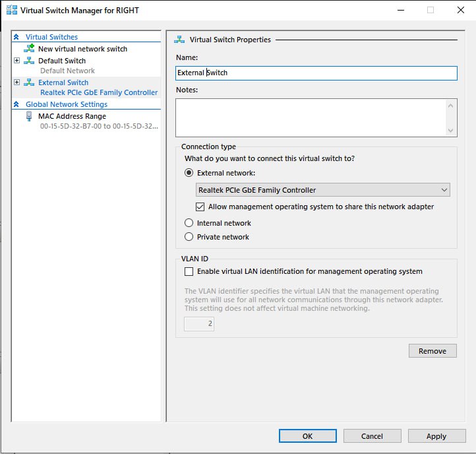
Task: Click the New virtual network switch icon
Action: pyautogui.click(x=29, y=49)
